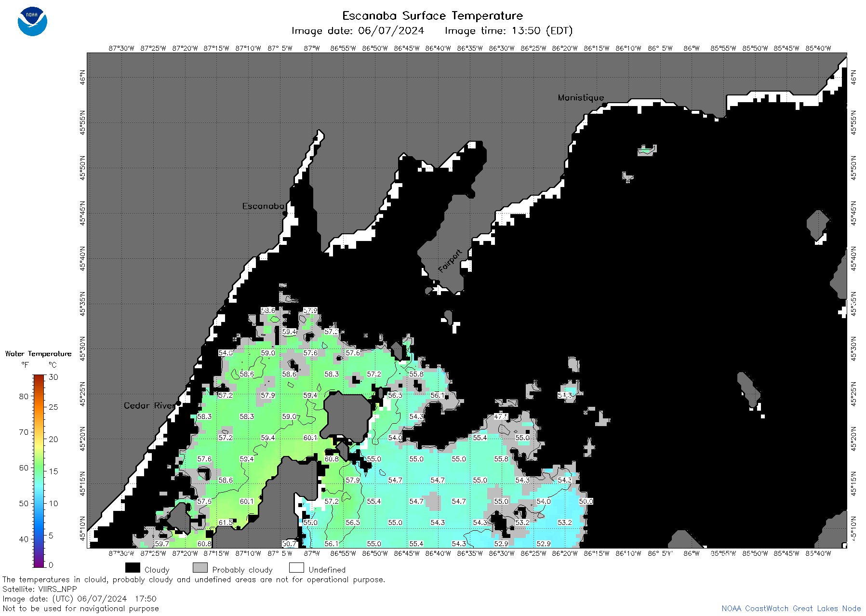Click the Undefined legend label text
This screenshot has width=866, height=616.
[327, 570]
